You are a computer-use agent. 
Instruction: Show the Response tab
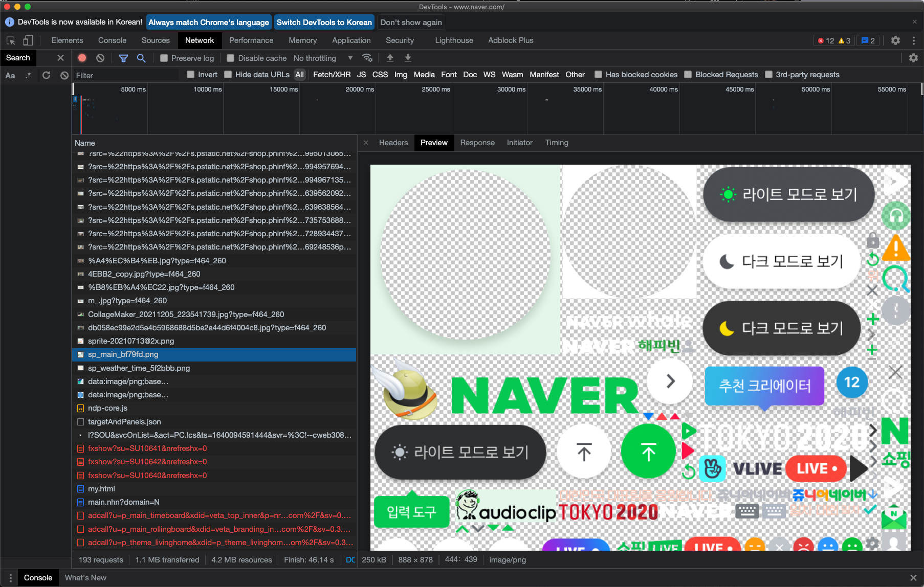[477, 143]
